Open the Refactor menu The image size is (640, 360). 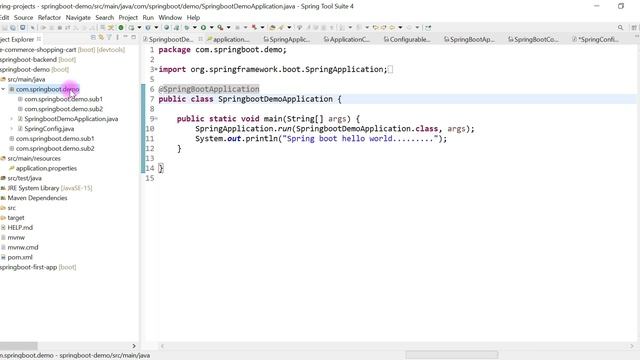tap(49, 18)
